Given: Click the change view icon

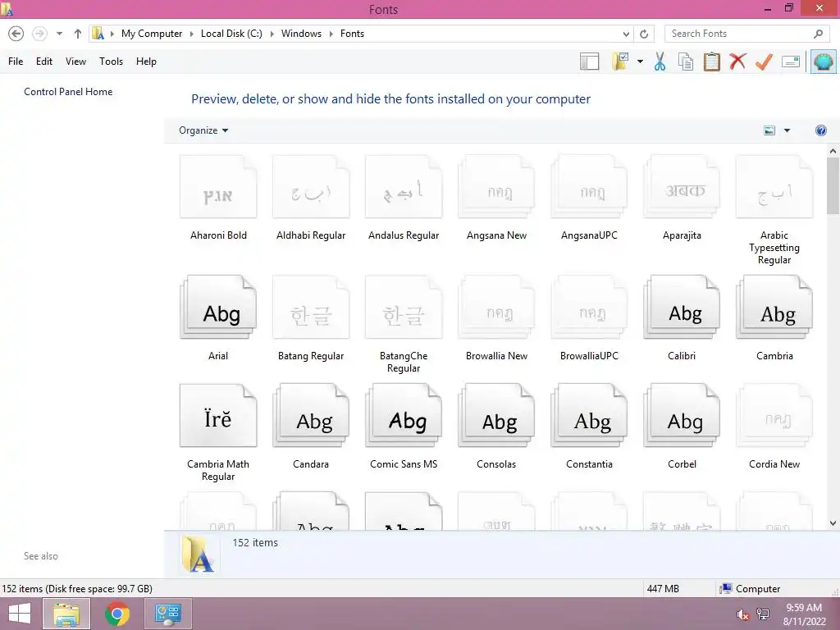Looking at the screenshot, I should pyautogui.click(x=769, y=130).
